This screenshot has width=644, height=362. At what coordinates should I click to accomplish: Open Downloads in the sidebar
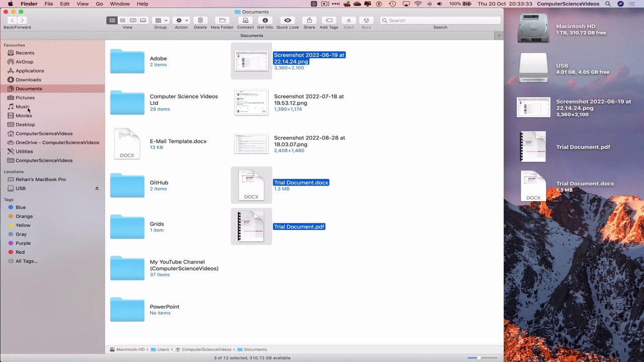coord(28,80)
